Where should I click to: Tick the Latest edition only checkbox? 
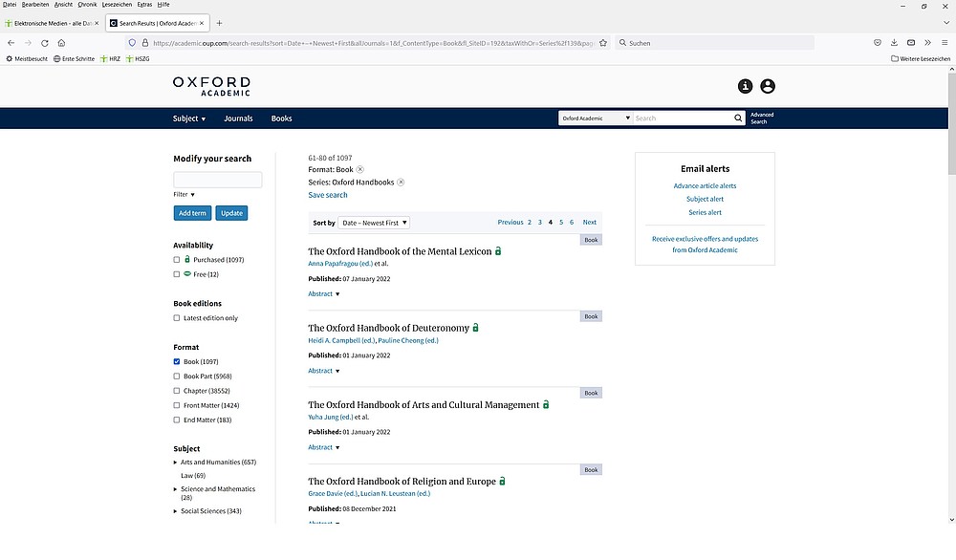[177, 318]
